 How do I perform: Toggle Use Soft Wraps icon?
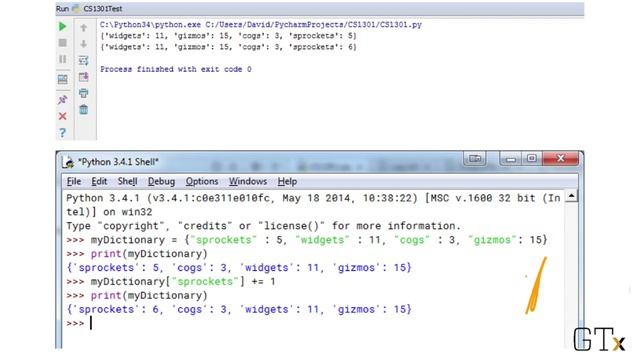point(84,60)
